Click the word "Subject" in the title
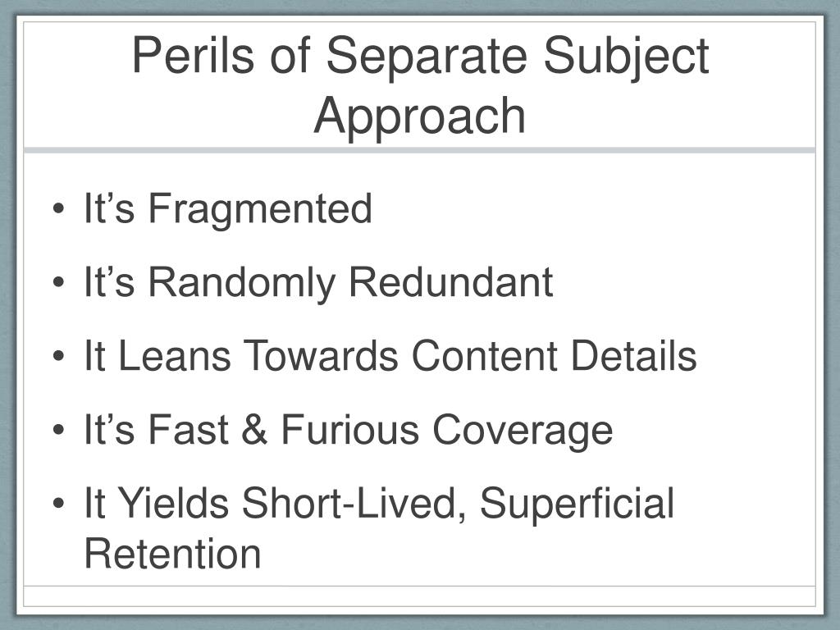Screen dimensions: 840x630 point(626,59)
